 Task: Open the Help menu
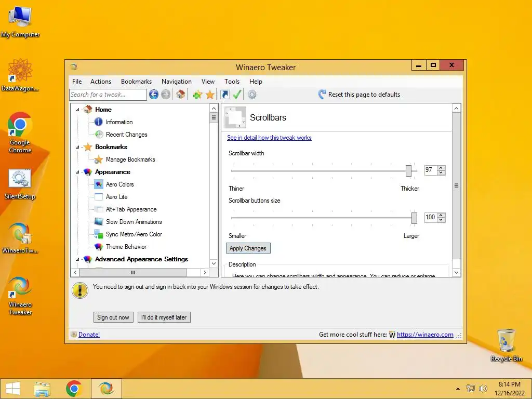256,82
